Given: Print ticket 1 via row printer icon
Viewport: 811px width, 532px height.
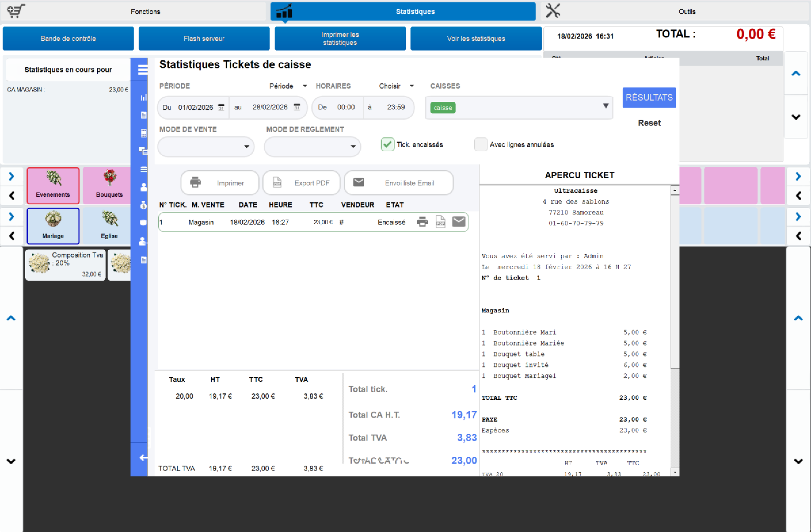Looking at the screenshot, I should (422, 222).
